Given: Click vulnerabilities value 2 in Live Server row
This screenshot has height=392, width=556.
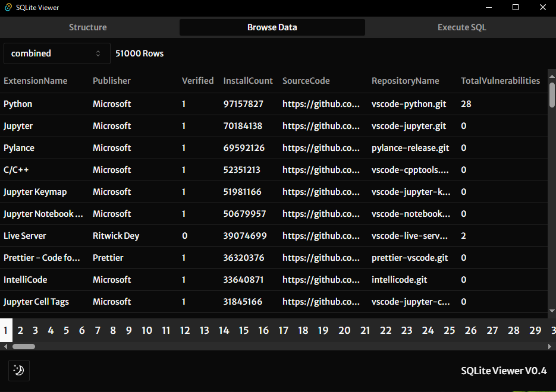Looking at the screenshot, I should coord(463,236).
